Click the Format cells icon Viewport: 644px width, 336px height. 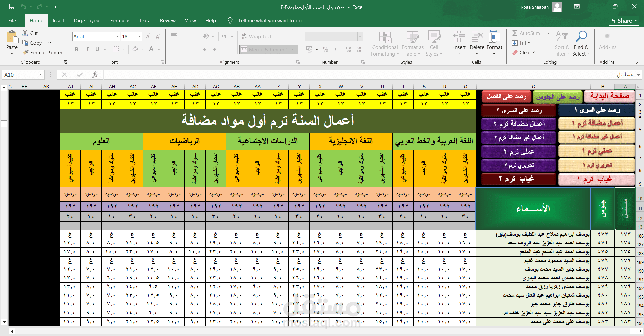(x=494, y=37)
